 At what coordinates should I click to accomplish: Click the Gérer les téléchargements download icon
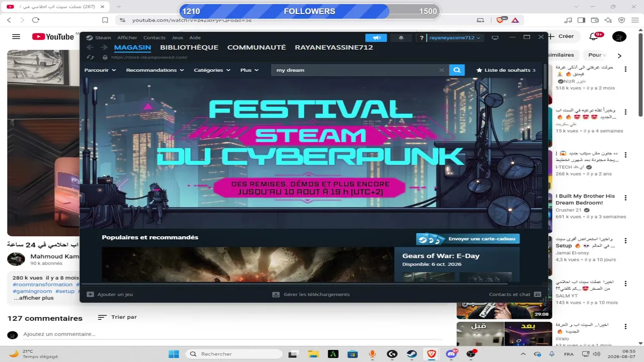tap(276, 294)
